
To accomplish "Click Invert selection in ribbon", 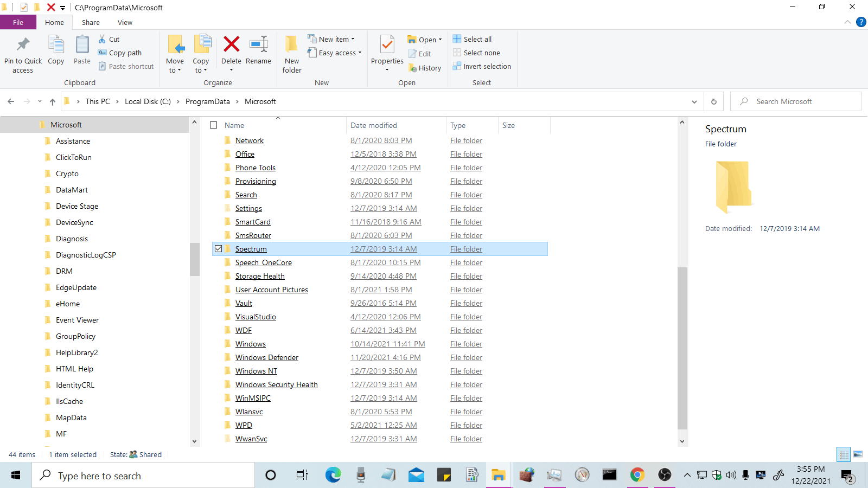I will pos(482,66).
